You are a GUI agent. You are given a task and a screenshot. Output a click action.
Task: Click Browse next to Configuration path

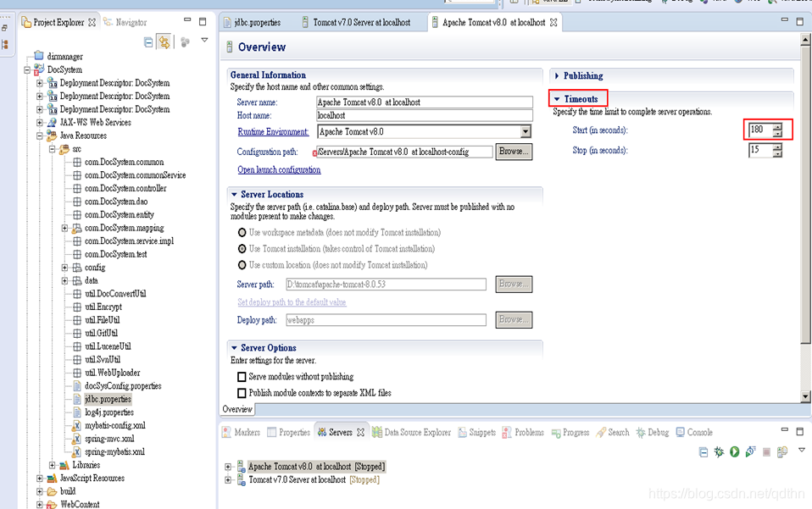tap(514, 152)
